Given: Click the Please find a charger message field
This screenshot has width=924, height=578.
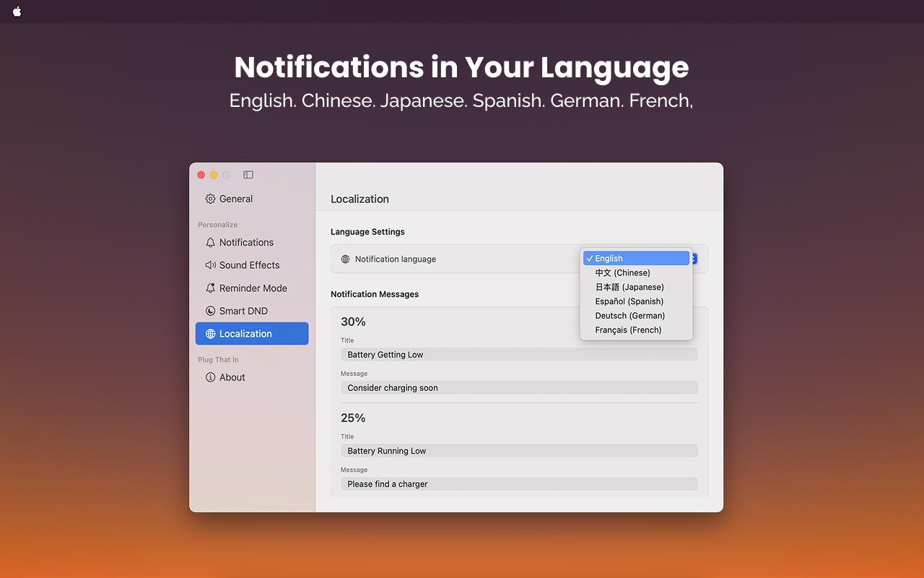Looking at the screenshot, I should pyautogui.click(x=519, y=483).
